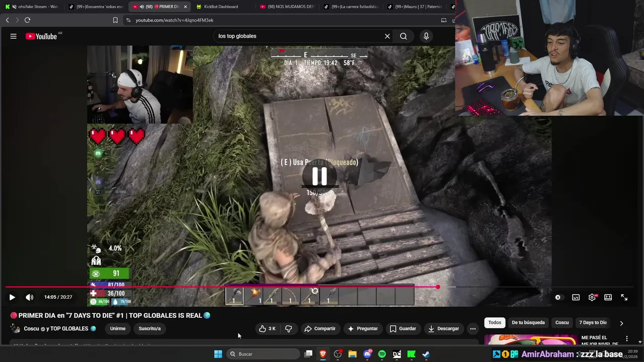Viewport: 644px width, 362px height.
Task: Open the Windows Start menu
Action: (218, 354)
